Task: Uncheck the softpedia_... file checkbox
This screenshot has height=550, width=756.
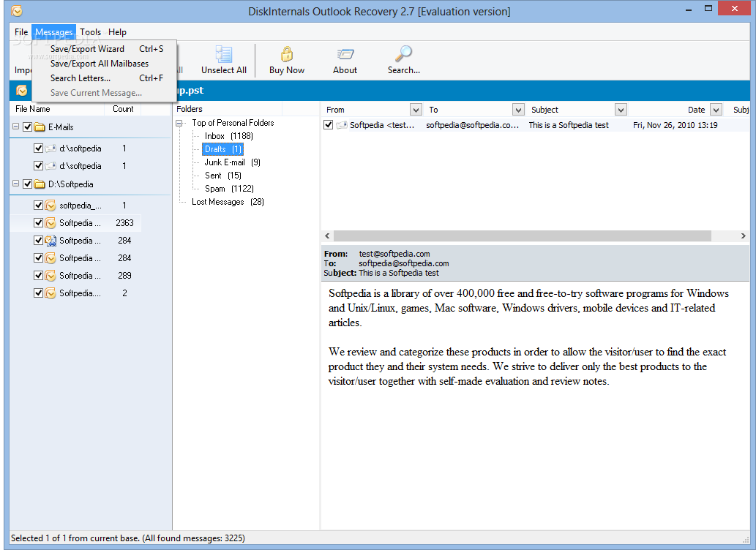Action: click(x=39, y=206)
